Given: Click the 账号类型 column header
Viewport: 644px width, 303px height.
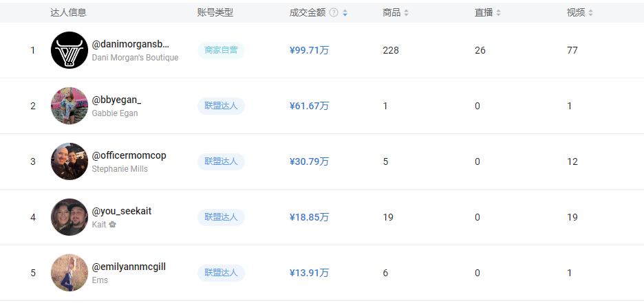Looking at the screenshot, I should [x=215, y=12].
